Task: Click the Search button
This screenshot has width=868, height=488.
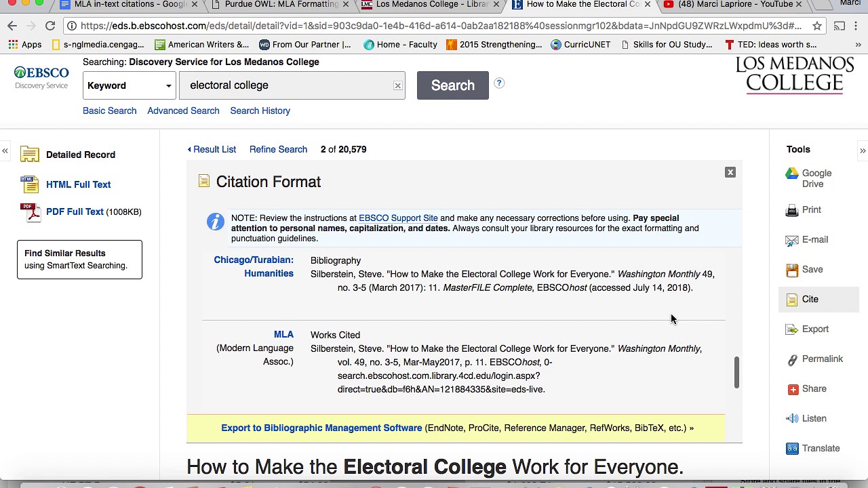Action: (453, 85)
